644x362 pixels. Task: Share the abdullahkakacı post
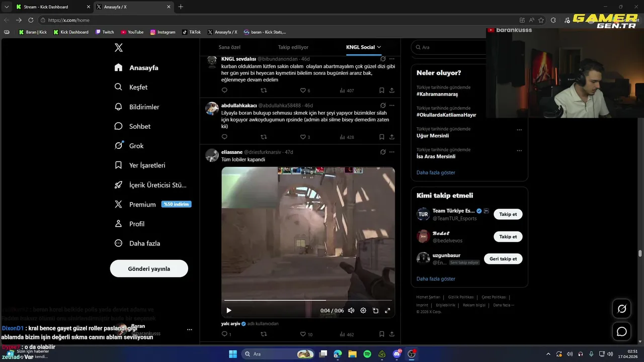point(392,137)
